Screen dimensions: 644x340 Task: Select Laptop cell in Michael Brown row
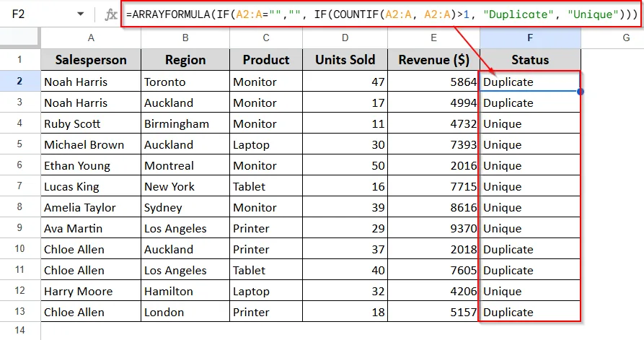pyautogui.click(x=266, y=144)
